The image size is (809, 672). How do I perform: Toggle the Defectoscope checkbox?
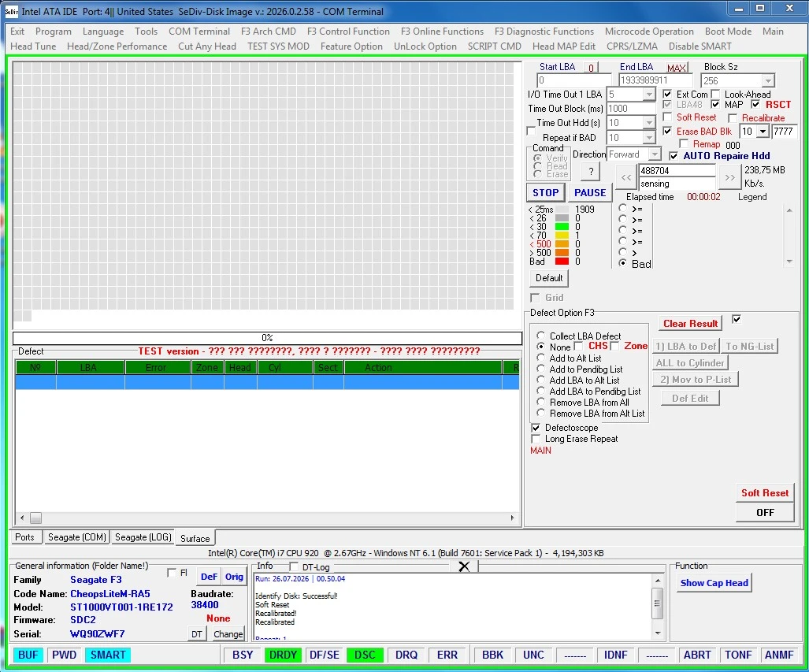536,427
